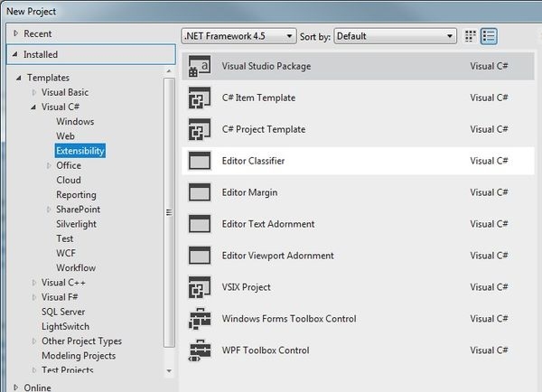542x392 pixels.
Task: Select the Visual Basic tree label
Action: pyautogui.click(x=65, y=92)
